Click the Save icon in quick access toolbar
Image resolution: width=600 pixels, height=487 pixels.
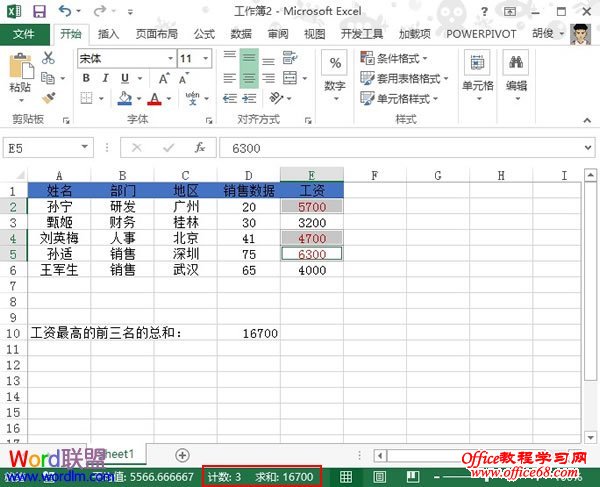point(40,11)
